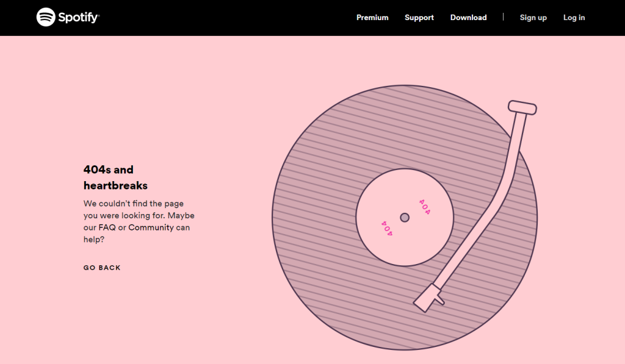The width and height of the screenshot is (625, 364).
Task: Click the "404s and heartbreaks" heading
Action: click(115, 177)
